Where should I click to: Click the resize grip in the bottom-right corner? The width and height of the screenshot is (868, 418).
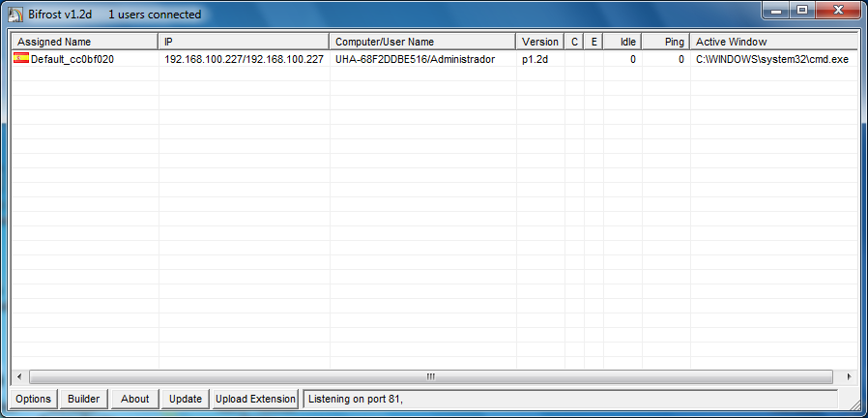(x=854, y=404)
